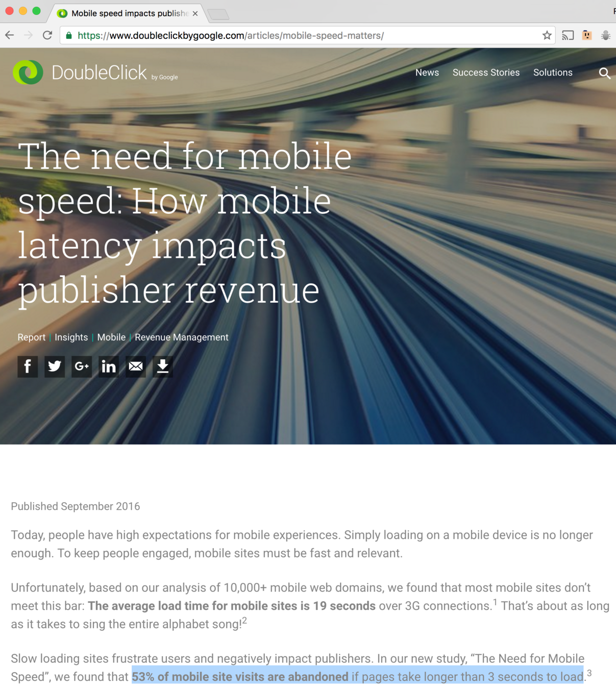This screenshot has height=689, width=616.
Task: Click the Chrome cast icon
Action: (568, 35)
